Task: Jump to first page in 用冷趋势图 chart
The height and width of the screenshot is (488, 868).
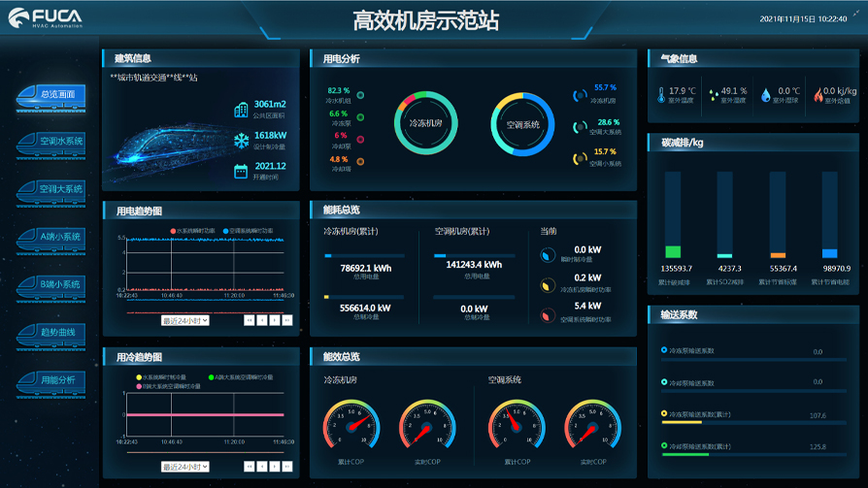Action: click(x=250, y=467)
